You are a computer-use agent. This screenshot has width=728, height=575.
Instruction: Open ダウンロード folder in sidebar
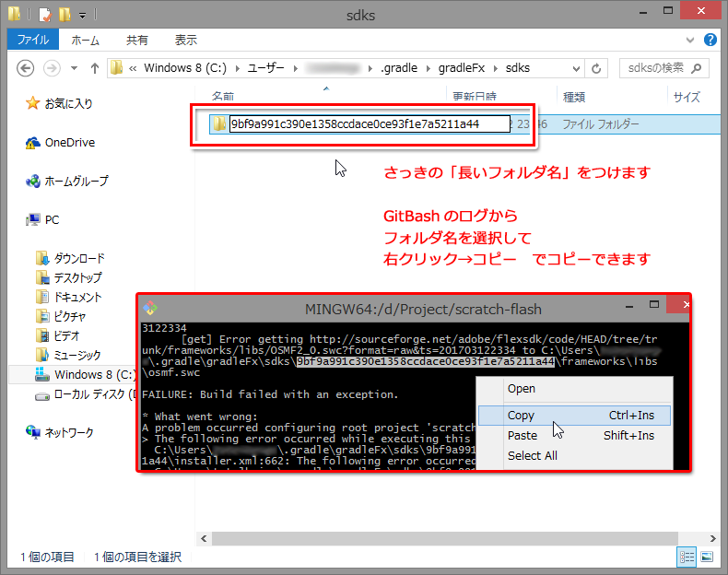click(x=79, y=258)
